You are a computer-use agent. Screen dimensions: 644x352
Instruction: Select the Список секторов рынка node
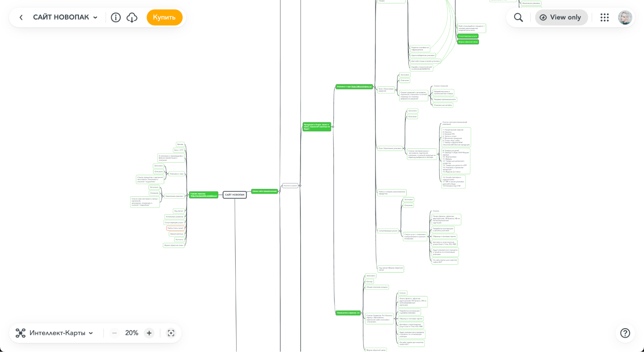click(422, 154)
